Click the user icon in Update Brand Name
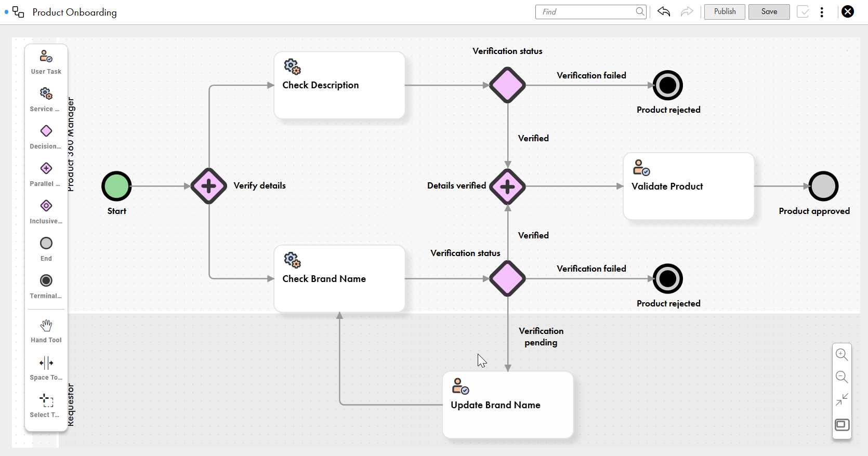868x456 pixels. click(x=461, y=386)
